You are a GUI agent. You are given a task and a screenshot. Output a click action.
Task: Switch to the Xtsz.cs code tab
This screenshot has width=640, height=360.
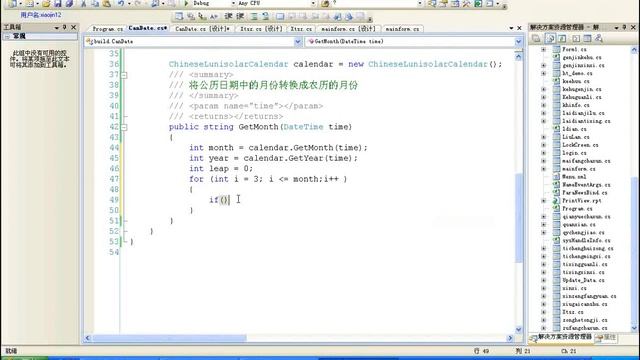[301, 29]
